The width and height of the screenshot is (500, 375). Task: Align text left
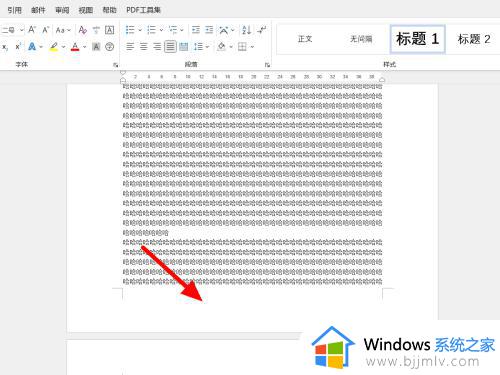[130, 47]
